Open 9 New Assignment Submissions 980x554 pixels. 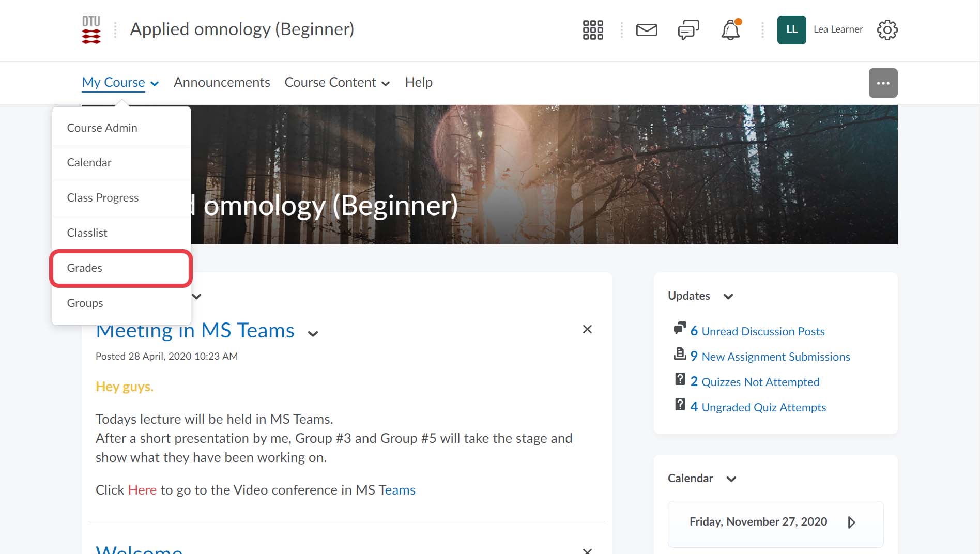[x=770, y=357]
